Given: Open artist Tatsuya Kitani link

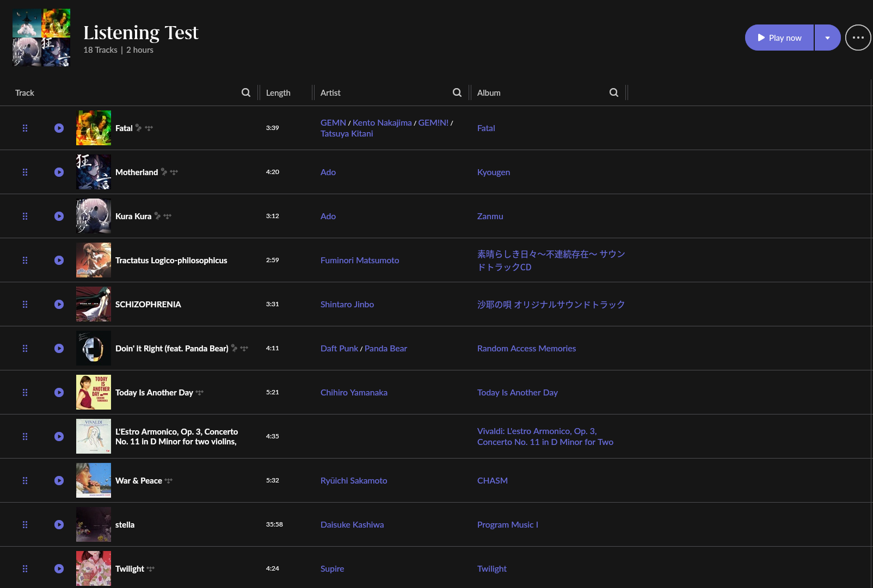Looking at the screenshot, I should click(x=347, y=134).
